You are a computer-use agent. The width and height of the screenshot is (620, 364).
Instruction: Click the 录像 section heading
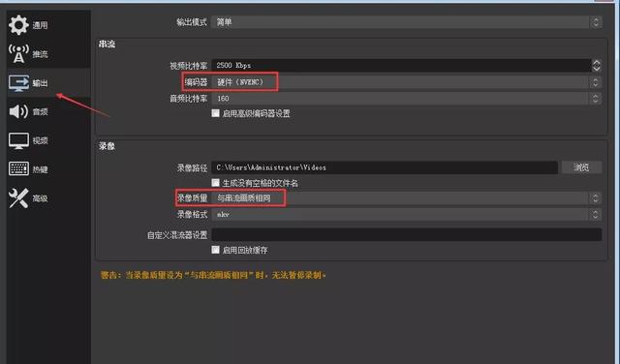click(107, 146)
